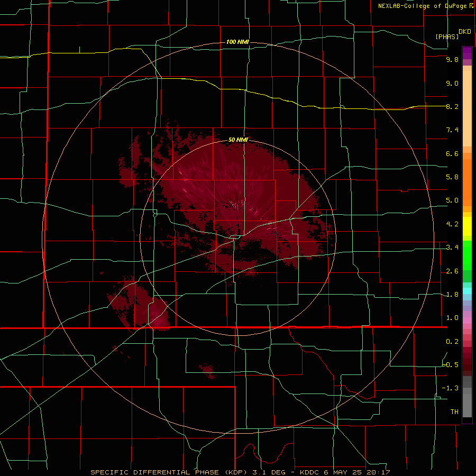The width and height of the screenshot is (476, 476).
Task: Click the -1.3 scale value
Action: coord(451,388)
